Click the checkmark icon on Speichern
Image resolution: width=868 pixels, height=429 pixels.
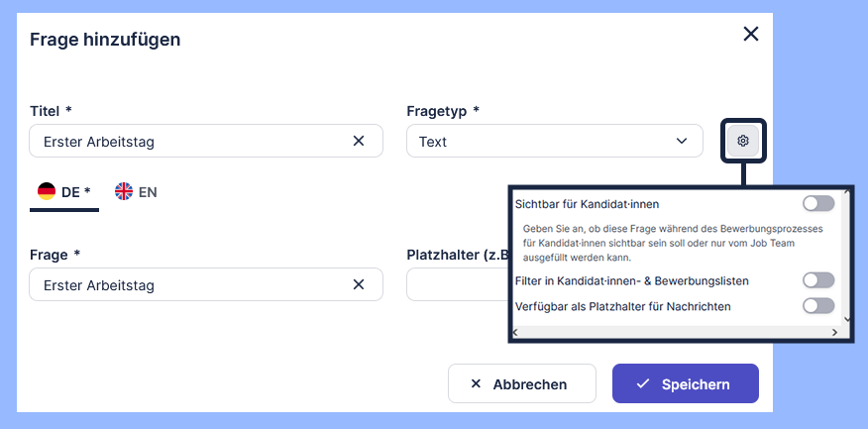[x=643, y=384]
